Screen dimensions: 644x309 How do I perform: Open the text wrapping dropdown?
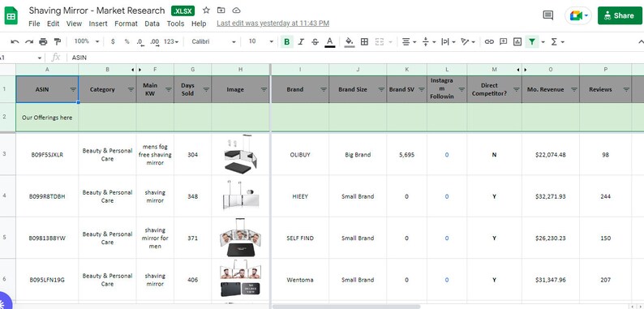coord(449,41)
